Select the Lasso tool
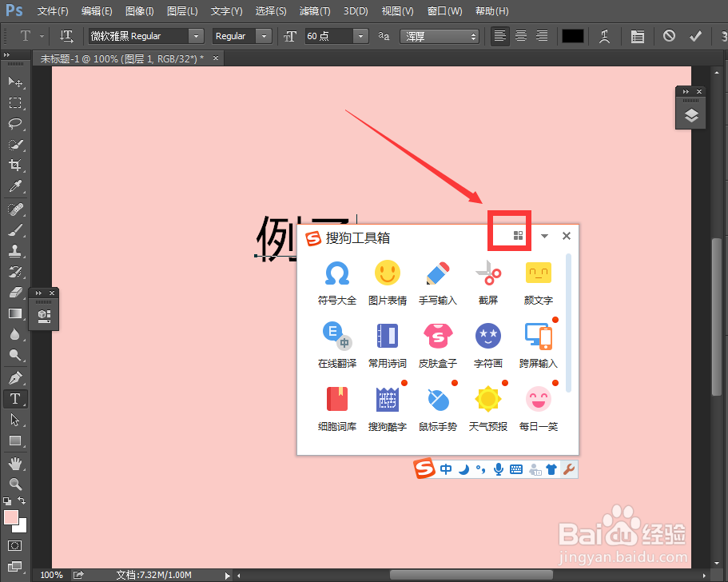The width and height of the screenshot is (728, 582). [x=15, y=124]
